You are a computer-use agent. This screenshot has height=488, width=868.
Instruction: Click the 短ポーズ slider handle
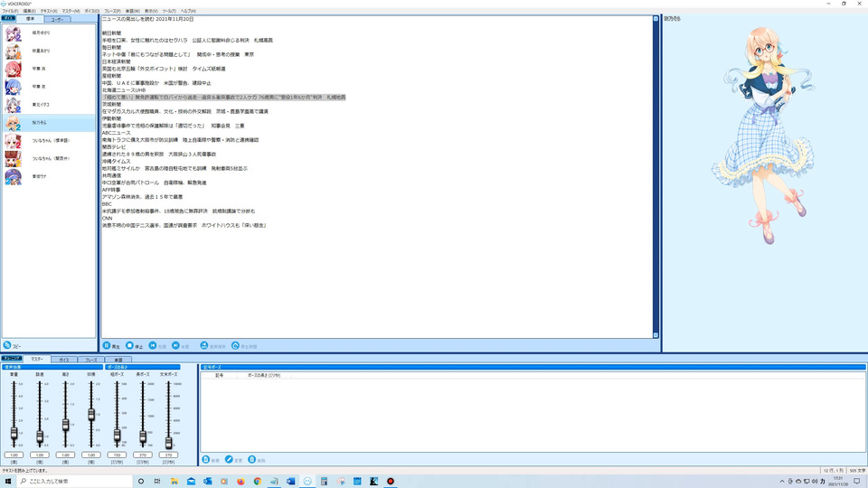117,436
